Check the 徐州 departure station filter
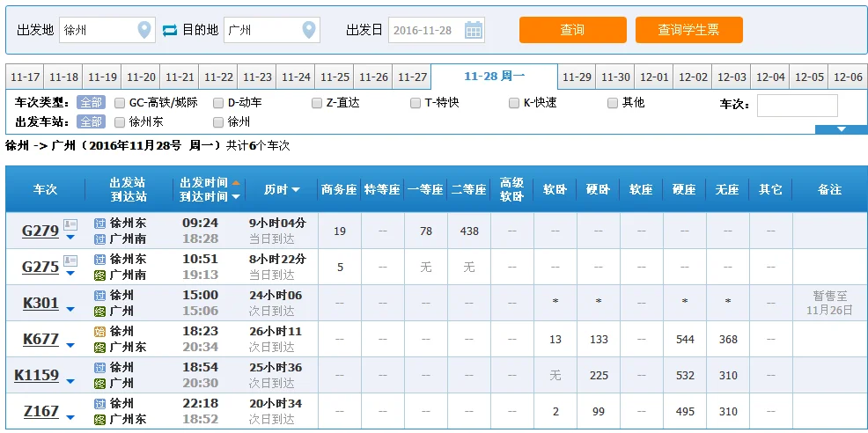The height and width of the screenshot is (433, 868). (x=218, y=121)
